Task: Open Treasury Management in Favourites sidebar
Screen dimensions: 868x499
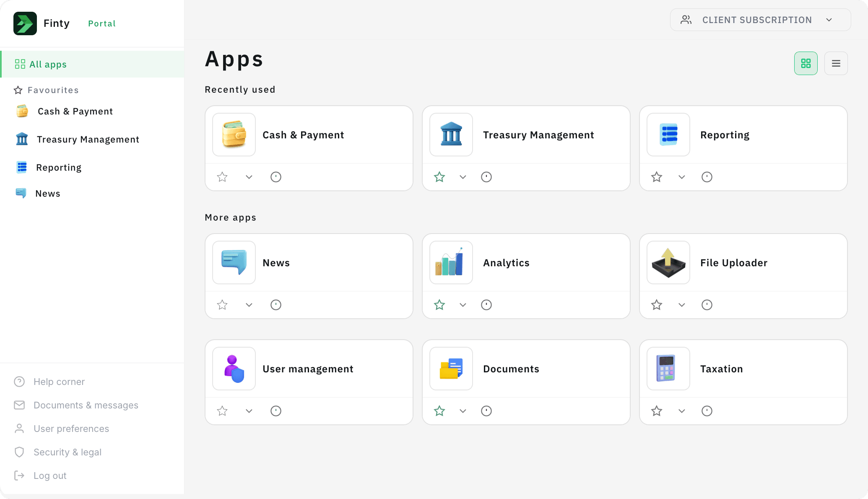Action: pos(77,139)
